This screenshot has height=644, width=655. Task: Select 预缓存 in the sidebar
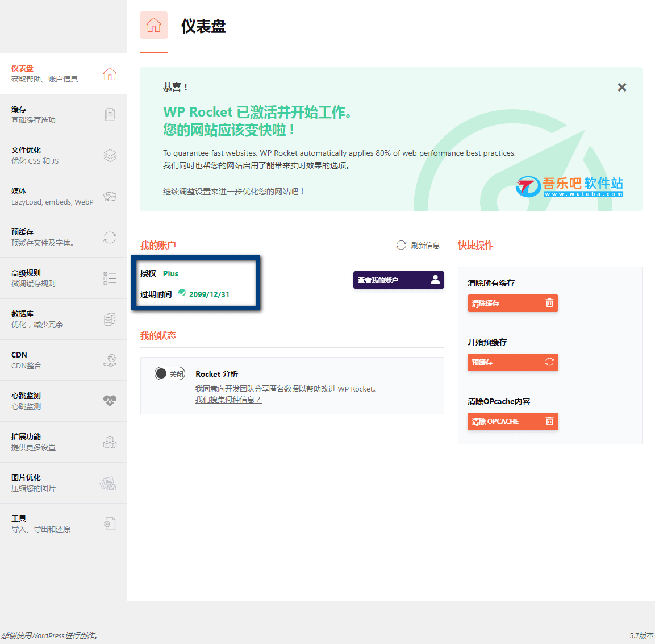(64, 238)
